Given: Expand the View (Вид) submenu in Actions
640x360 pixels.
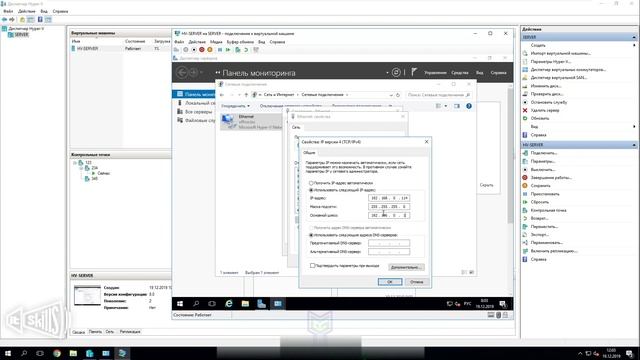Looking at the screenshot, I should pos(634,127).
